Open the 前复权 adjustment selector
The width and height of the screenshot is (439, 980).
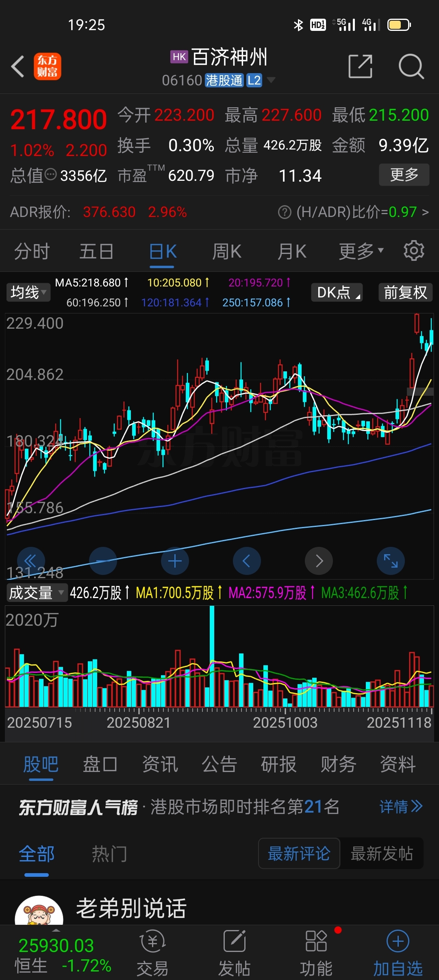(405, 292)
